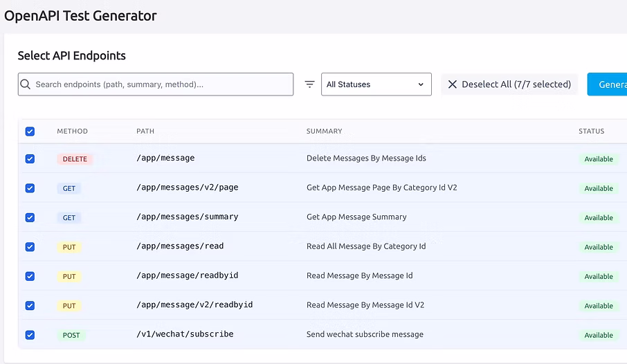Image resolution: width=627 pixels, height=364 pixels.
Task: Click the POST method badge
Action: pos(71,335)
